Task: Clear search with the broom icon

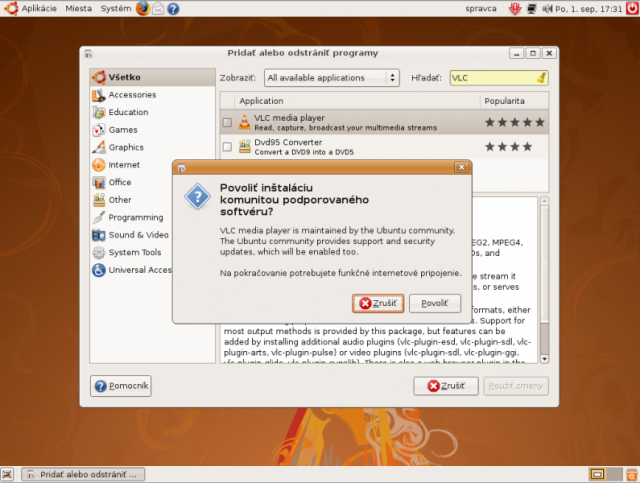Action: click(541, 78)
